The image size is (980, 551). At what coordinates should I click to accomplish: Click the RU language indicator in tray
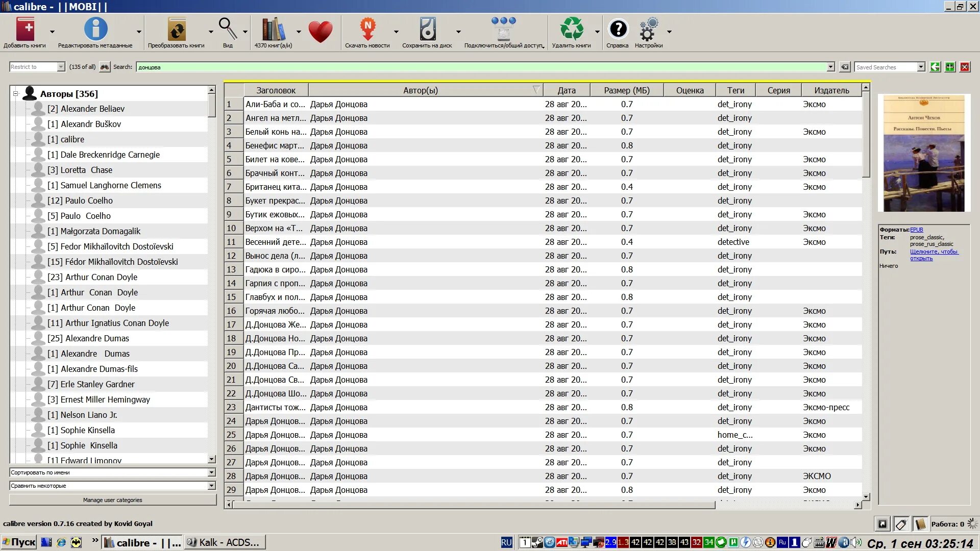[506, 542]
